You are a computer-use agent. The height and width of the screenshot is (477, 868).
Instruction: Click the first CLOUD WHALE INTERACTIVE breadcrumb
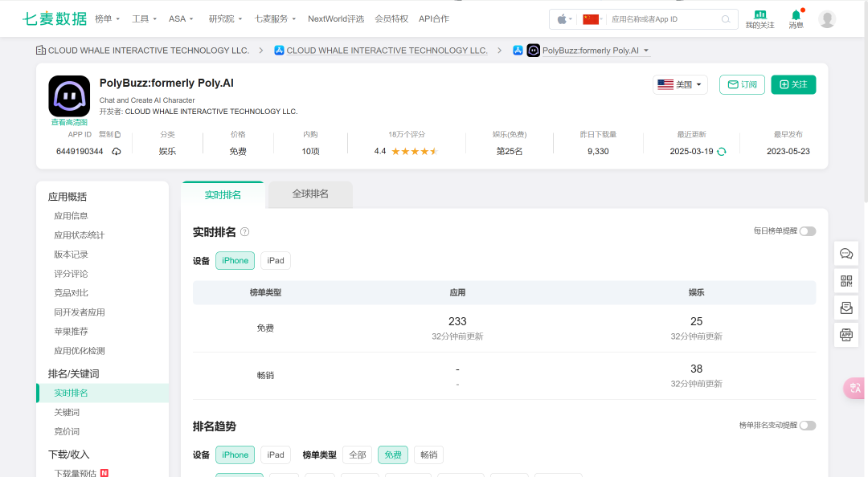coord(149,51)
